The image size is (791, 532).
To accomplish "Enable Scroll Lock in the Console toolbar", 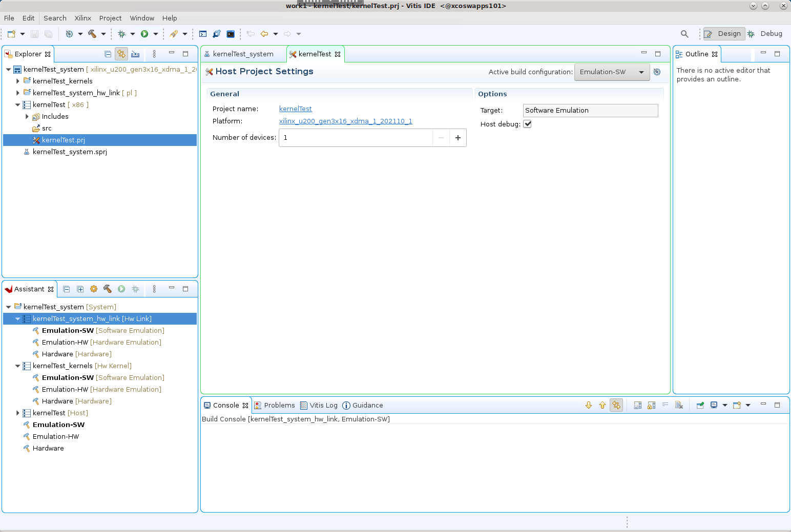I will [x=651, y=405].
